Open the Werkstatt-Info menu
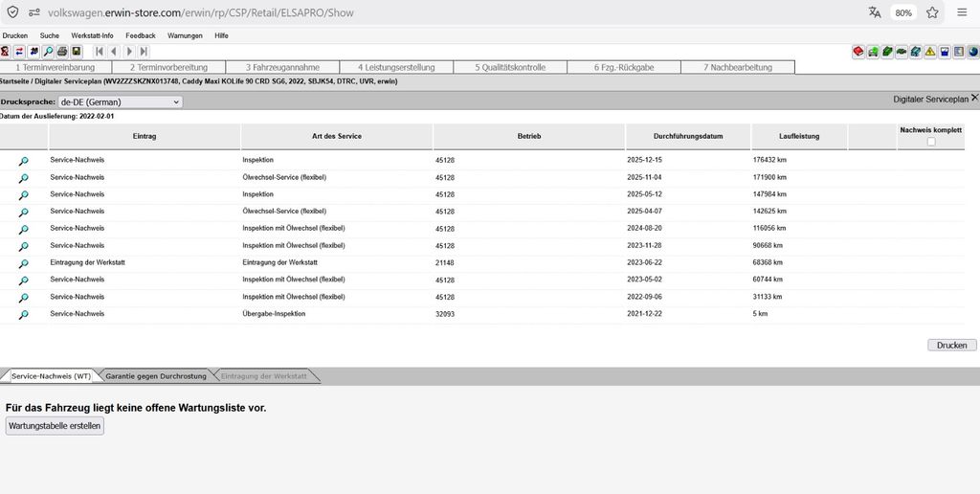The height and width of the screenshot is (494, 980). (x=92, y=35)
